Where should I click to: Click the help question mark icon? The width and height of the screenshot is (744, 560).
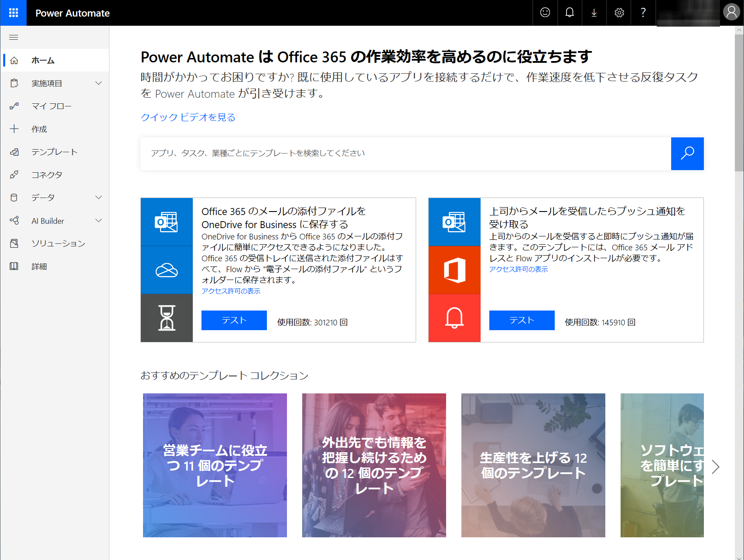click(x=643, y=13)
